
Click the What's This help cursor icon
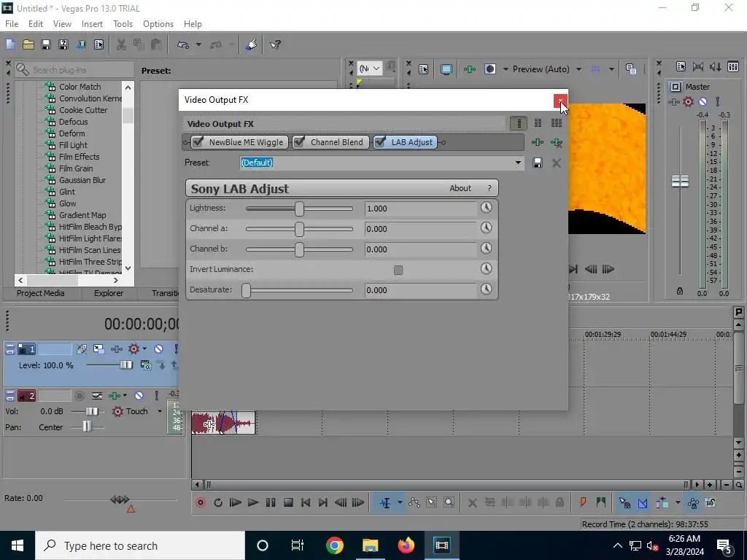(275, 44)
